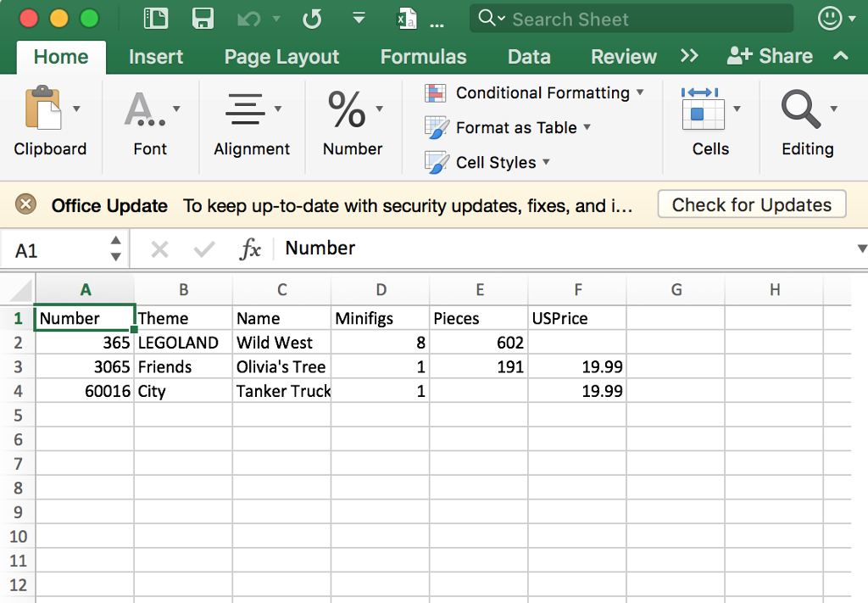The image size is (868, 603).
Task: Open Format as Table menu
Action: [x=507, y=127]
